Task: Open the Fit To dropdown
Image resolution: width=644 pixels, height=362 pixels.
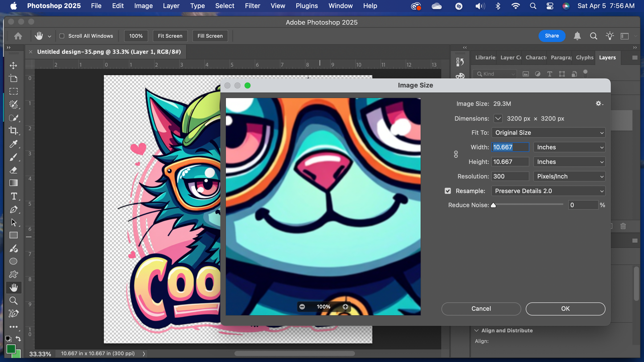Action: (549, 133)
